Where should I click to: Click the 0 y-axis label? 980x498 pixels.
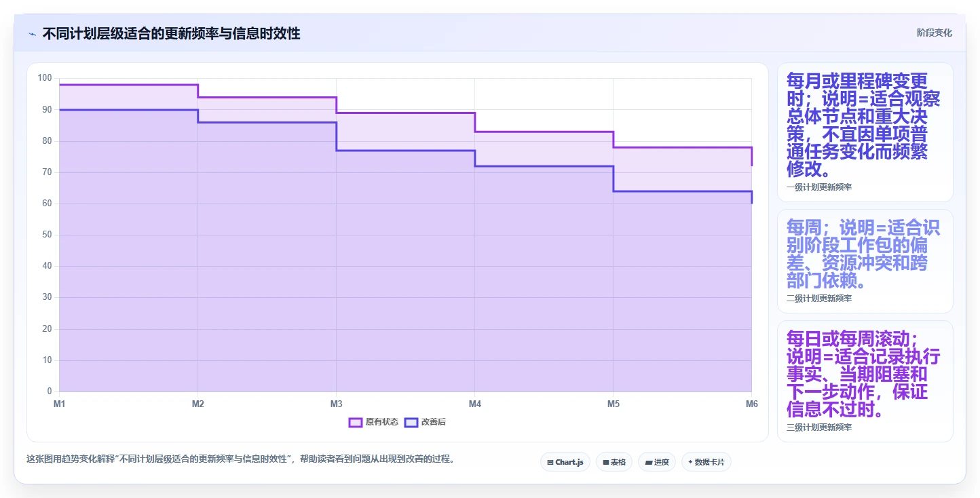(x=50, y=391)
